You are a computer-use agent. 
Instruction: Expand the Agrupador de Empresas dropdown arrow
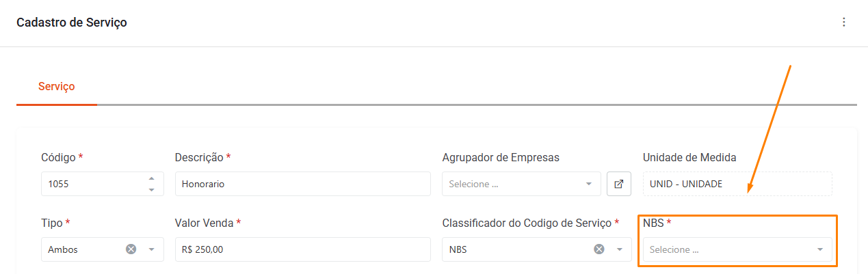588,184
